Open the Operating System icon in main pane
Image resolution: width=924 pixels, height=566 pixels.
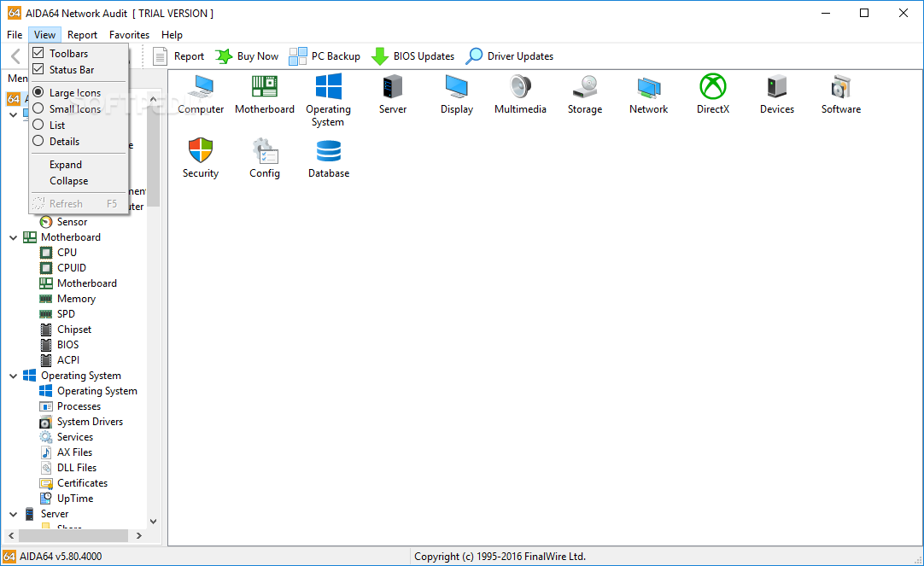pyautogui.click(x=328, y=100)
